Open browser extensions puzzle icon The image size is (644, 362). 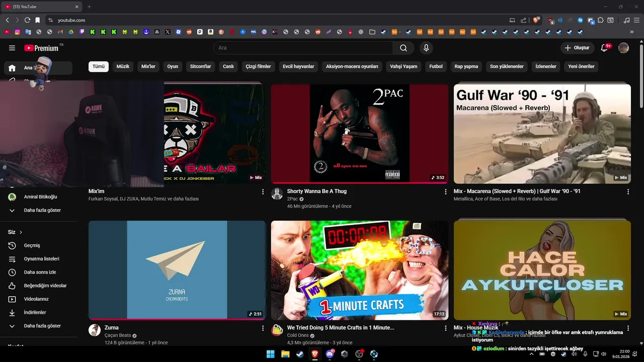600,20
